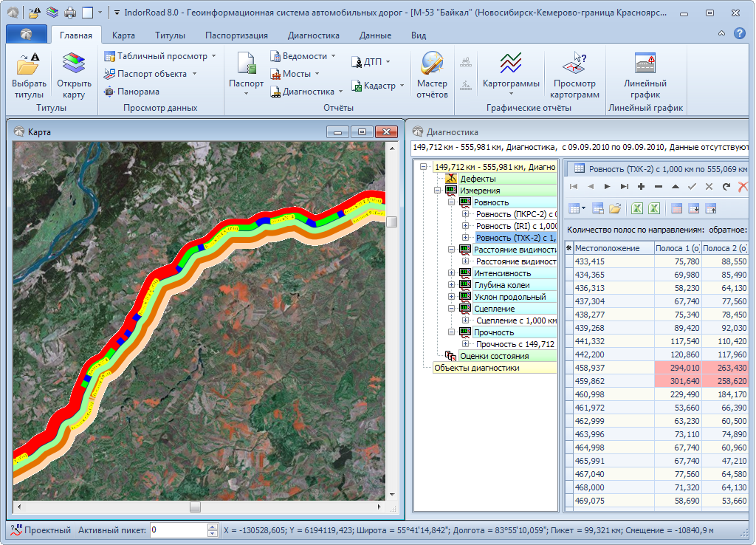Jump to last record in table navigator
756x545 pixels.
click(624, 187)
